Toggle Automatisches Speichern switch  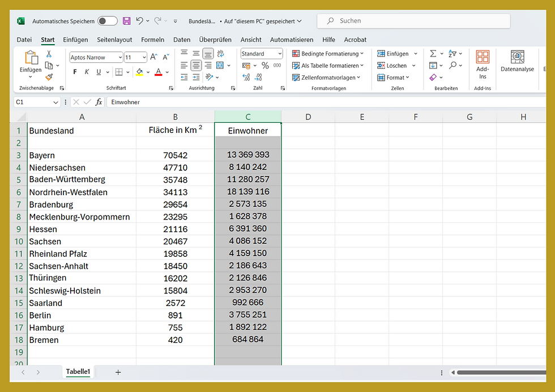(x=107, y=21)
